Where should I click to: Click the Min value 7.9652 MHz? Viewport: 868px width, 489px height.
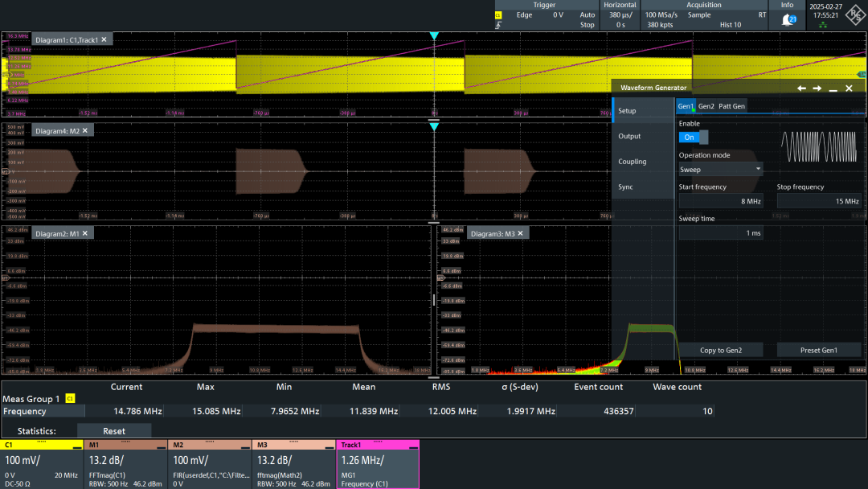(294, 412)
